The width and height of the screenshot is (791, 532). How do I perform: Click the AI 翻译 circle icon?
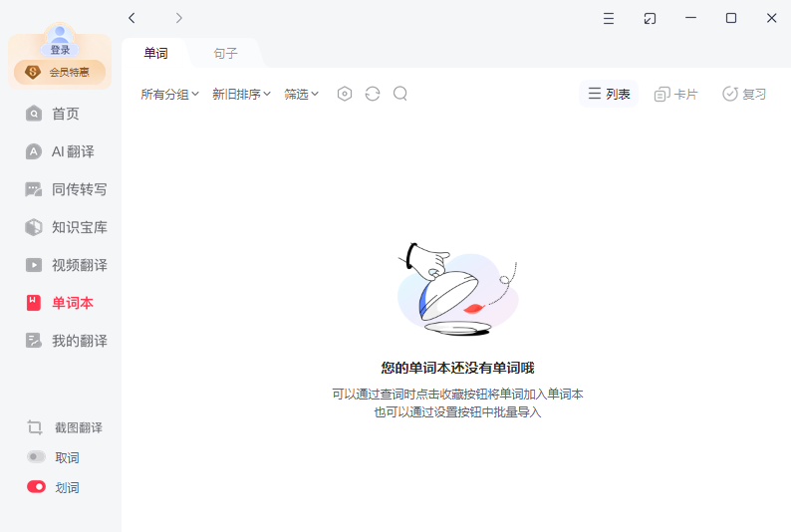(33, 151)
